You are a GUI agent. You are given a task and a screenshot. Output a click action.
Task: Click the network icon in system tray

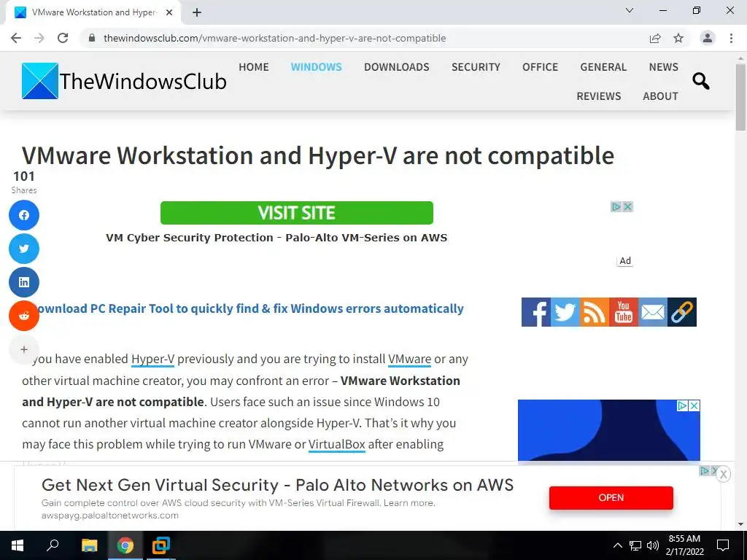pyautogui.click(x=635, y=545)
